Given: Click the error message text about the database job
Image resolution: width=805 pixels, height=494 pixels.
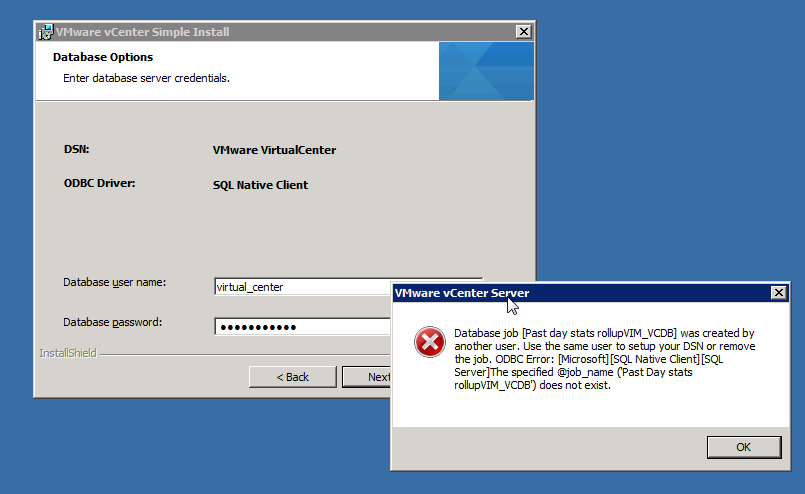Looking at the screenshot, I should tap(604, 359).
